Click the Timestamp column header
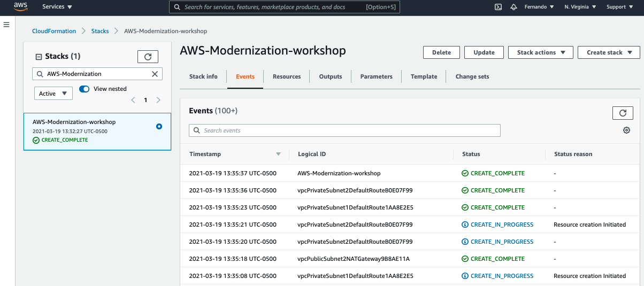The width and height of the screenshot is (644, 286). [205, 154]
